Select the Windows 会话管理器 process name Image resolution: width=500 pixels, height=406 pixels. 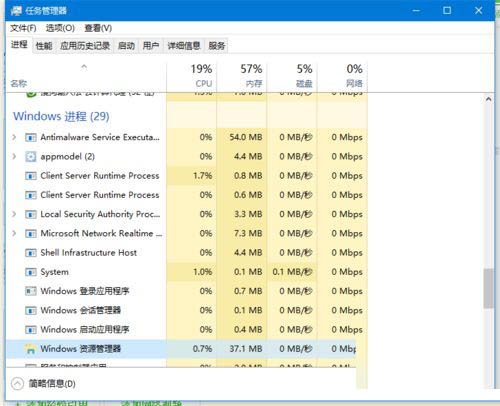pos(81,311)
